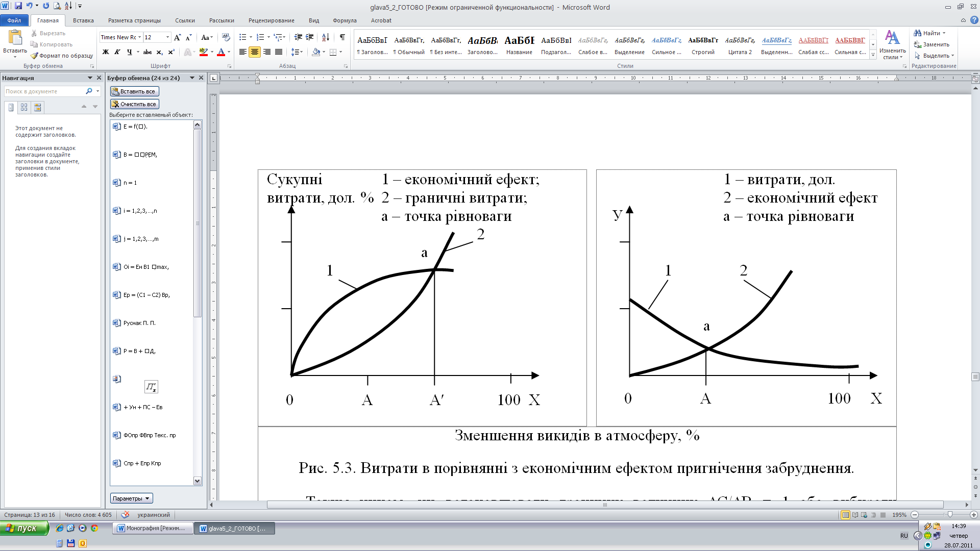This screenshot has width=980, height=551.
Task: Click the Format Painter brush
Action: [34, 56]
